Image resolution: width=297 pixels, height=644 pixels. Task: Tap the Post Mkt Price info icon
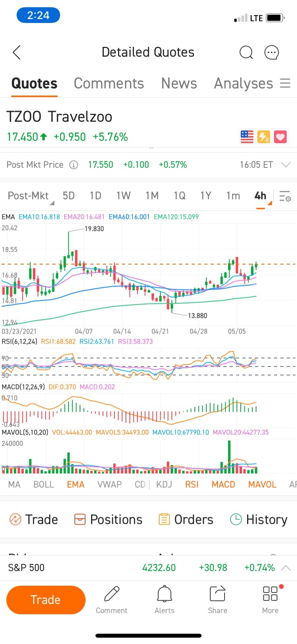point(74,165)
